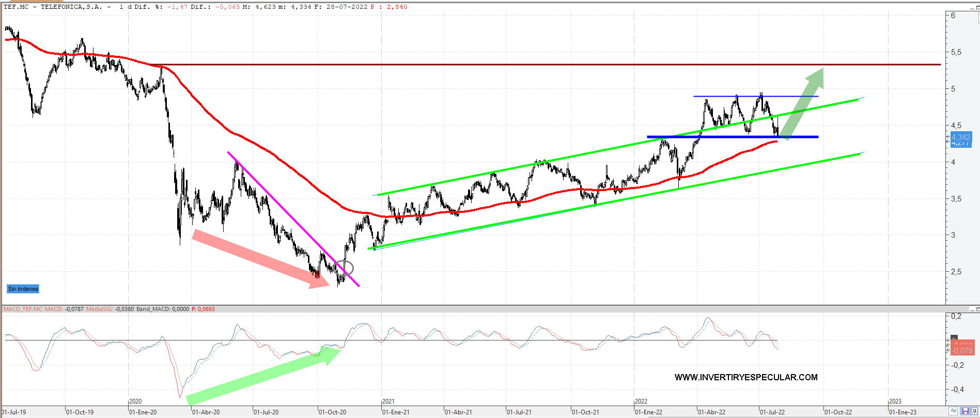Click the blue 4,342 current price tag
980x418 pixels.
coord(960,137)
